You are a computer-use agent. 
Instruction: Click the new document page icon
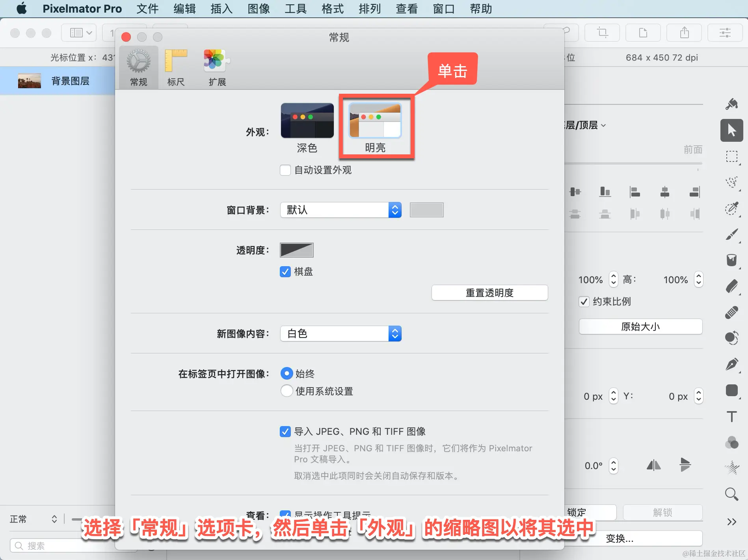pos(643,33)
